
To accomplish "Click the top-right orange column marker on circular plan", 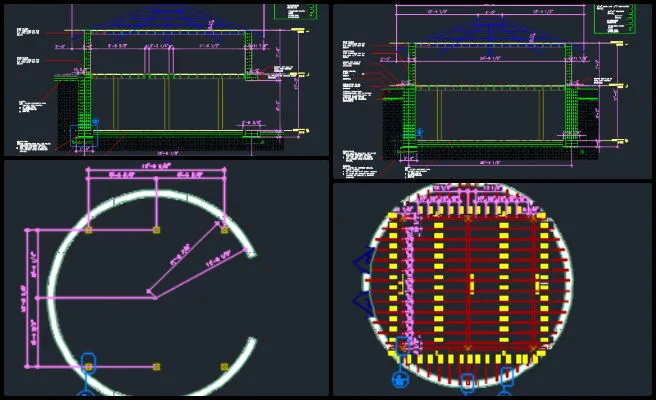I will point(224,230).
